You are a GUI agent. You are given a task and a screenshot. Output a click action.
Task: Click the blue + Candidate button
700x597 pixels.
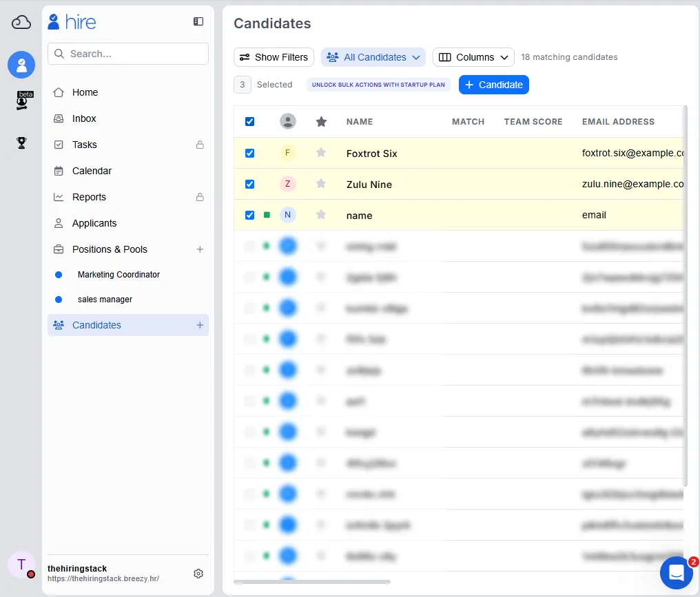[494, 85]
